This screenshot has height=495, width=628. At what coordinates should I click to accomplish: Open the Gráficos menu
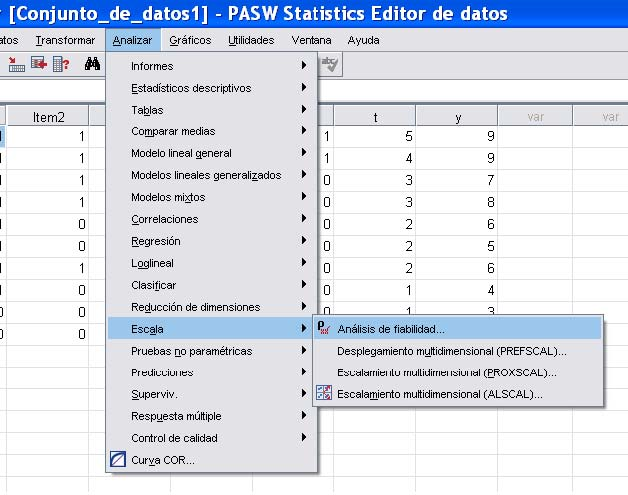190,40
